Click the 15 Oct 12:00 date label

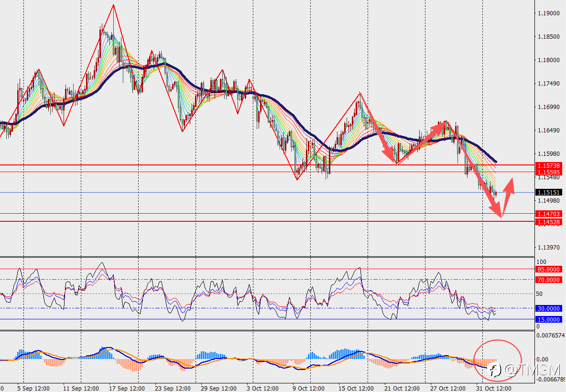[x=356, y=388]
